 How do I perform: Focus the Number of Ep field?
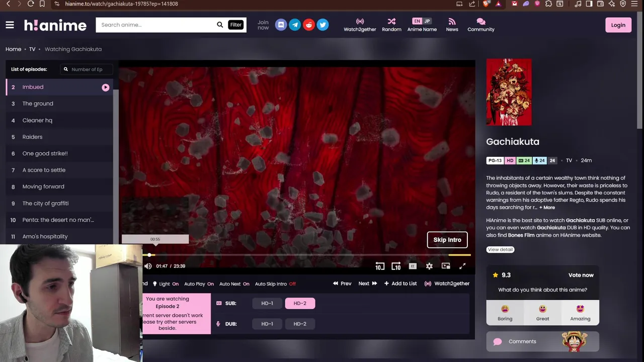coord(86,69)
